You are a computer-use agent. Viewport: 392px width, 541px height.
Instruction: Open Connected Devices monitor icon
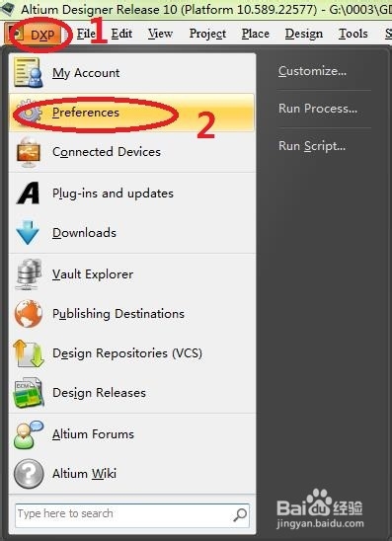[x=29, y=152]
